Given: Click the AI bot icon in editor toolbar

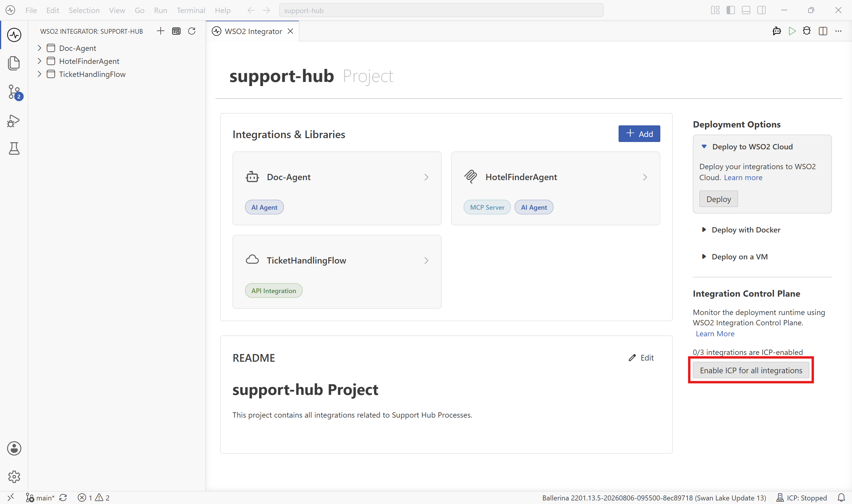Looking at the screenshot, I should [x=777, y=31].
